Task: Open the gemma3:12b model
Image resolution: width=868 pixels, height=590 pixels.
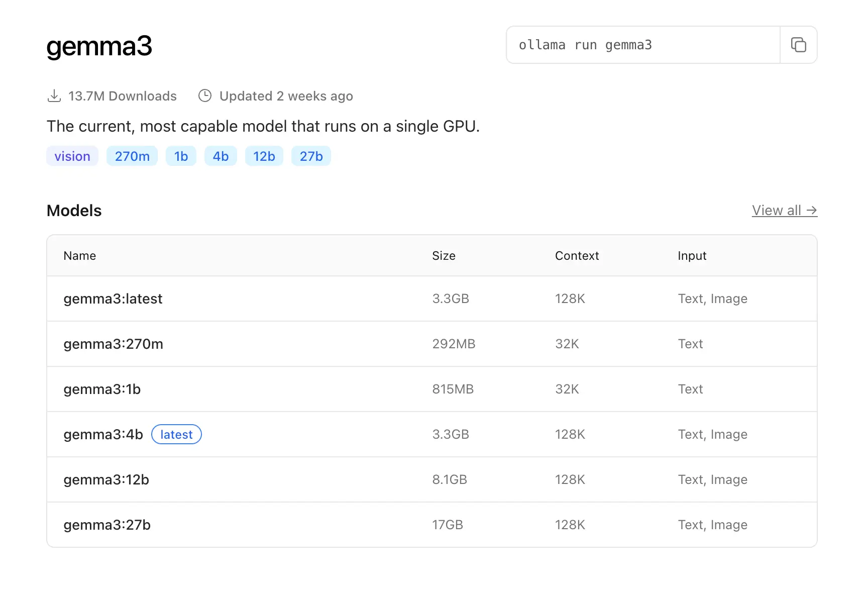Action: tap(106, 480)
